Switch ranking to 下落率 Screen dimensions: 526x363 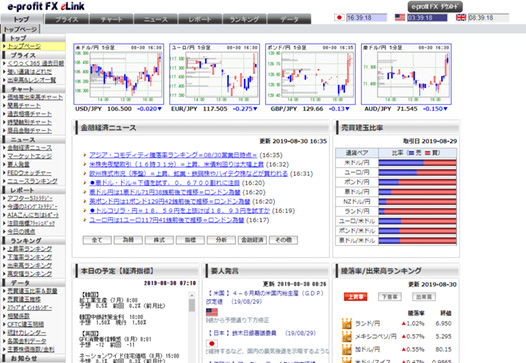[389, 297]
